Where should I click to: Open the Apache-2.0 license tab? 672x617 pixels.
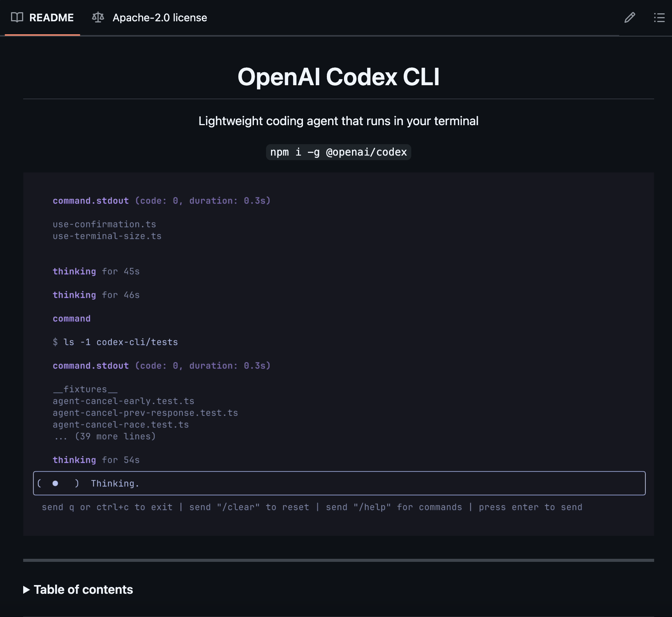pos(160,17)
